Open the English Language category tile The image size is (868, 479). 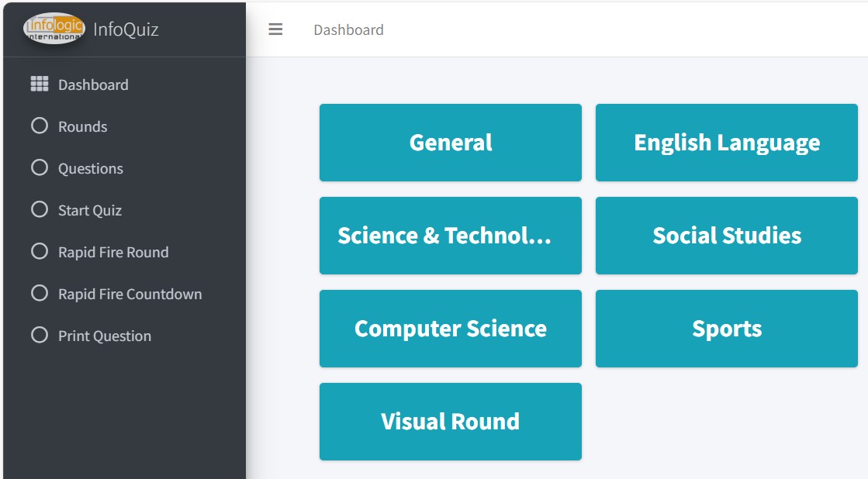[727, 143]
